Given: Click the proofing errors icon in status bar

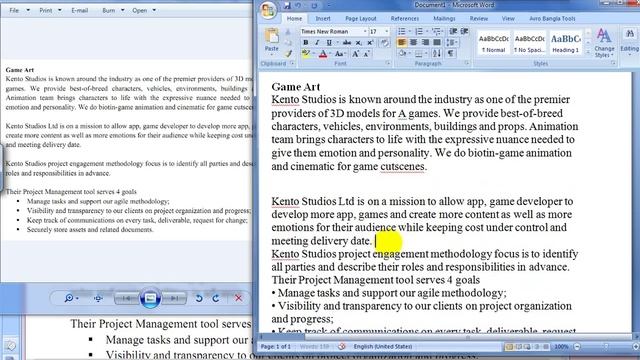Looking at the screenshot, I should (342, 347).
